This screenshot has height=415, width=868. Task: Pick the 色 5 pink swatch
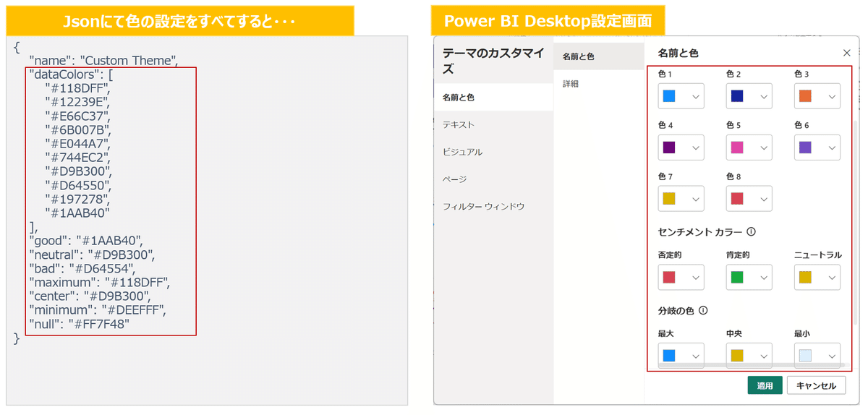737,147
